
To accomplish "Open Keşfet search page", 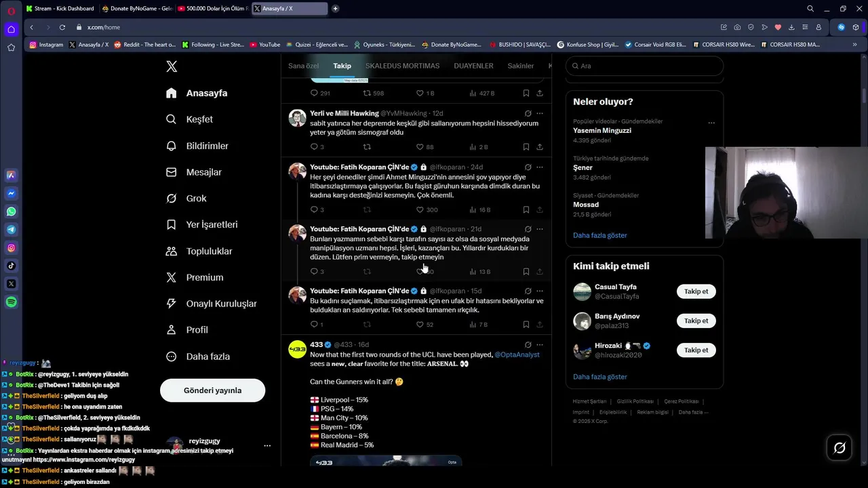I will pos(190,119).
